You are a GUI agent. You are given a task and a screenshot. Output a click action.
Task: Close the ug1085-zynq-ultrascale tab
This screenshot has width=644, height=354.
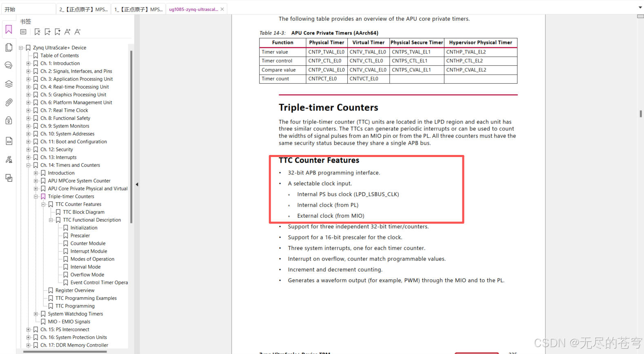point(222,9)
